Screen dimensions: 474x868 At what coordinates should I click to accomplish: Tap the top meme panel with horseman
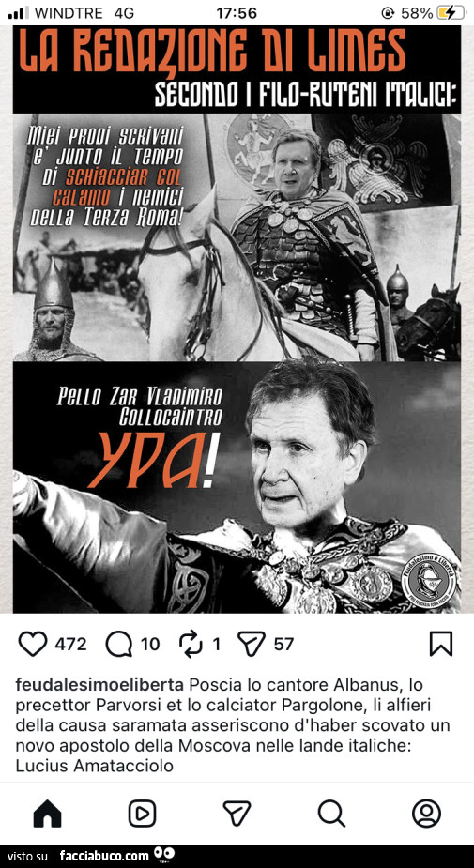[237, 237]
